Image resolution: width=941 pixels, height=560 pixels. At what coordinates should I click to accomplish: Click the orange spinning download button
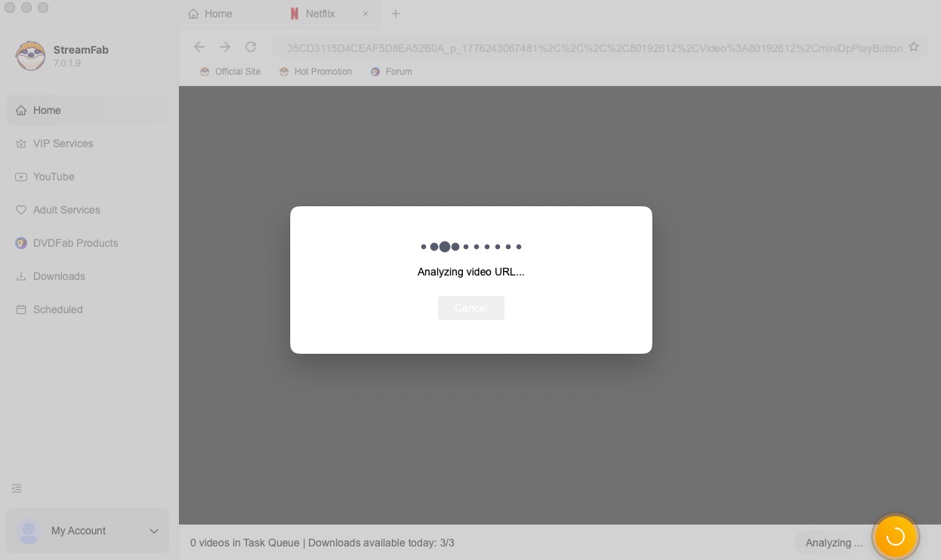pos(895,537)
